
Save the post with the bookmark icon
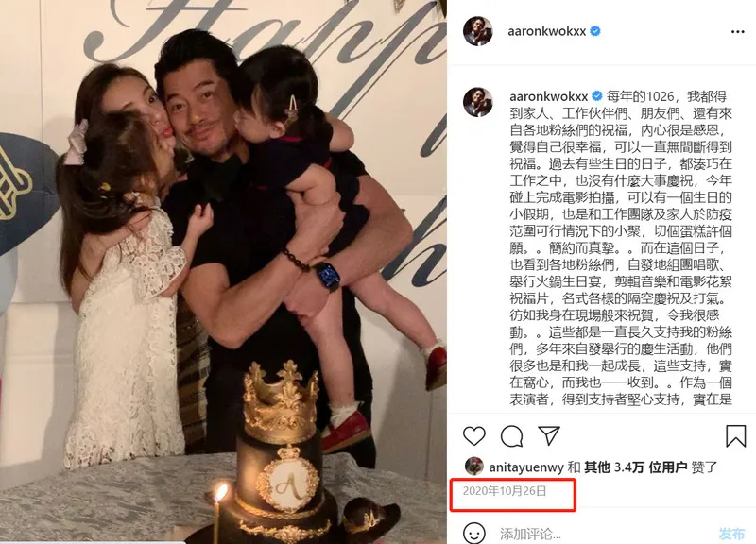(x=735, y=435)
